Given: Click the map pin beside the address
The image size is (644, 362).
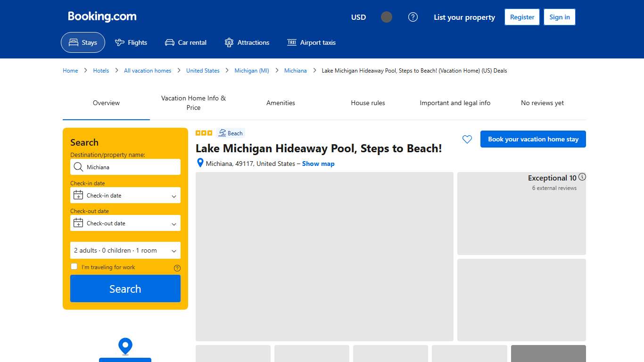Looking at the screenshot, I should (x=200, y=163).
